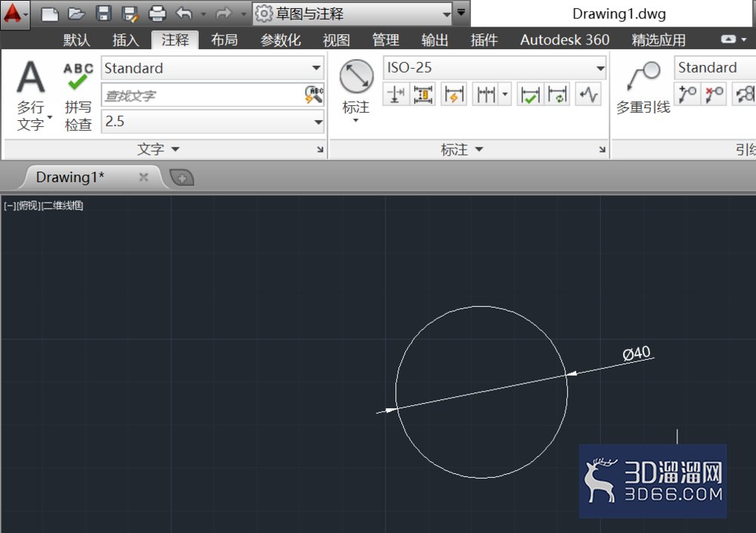Run the 拼写检查 spell check tool
The width and height of the screenshot is (756, 533).
[x=78, y=96]
